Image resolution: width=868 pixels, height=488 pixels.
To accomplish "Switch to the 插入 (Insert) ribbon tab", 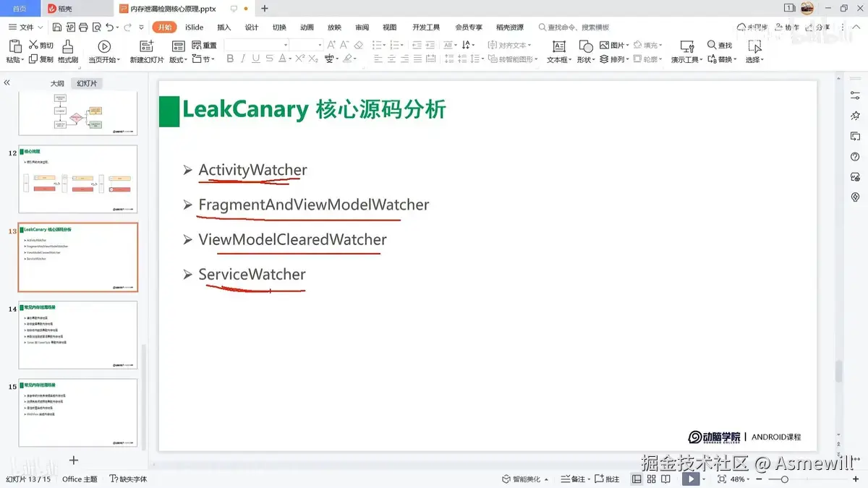I will [x=224, y=27].
